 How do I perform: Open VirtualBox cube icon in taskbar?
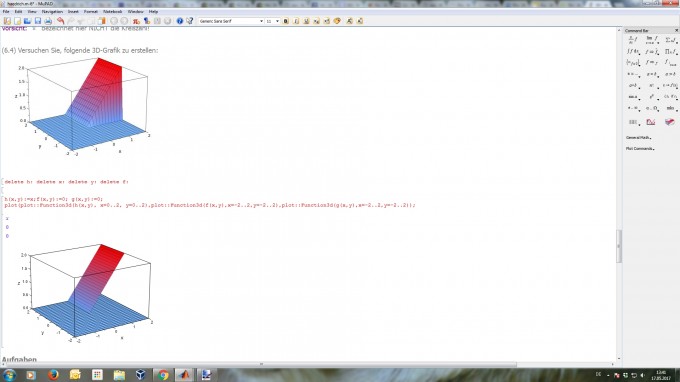click(141, 375)
